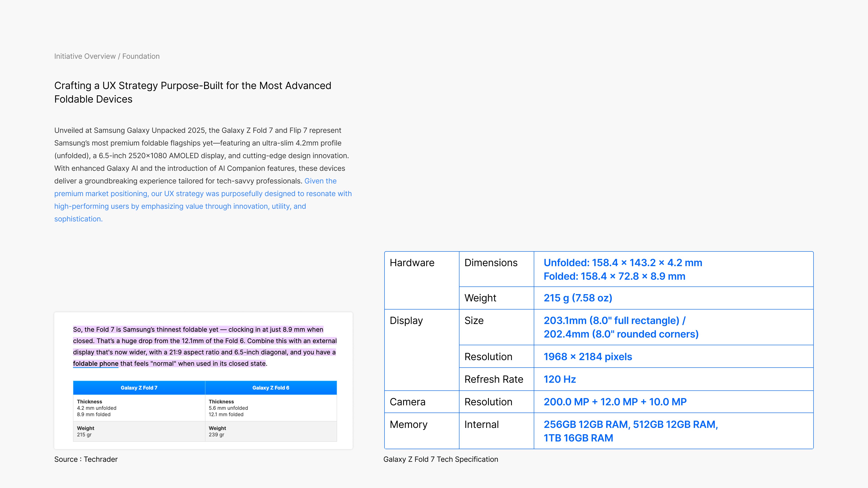Click the Galaxy Z Fold 7 Tech Specification caption
Viewport: 868px width, 488px height.
(x=440, y=459)
